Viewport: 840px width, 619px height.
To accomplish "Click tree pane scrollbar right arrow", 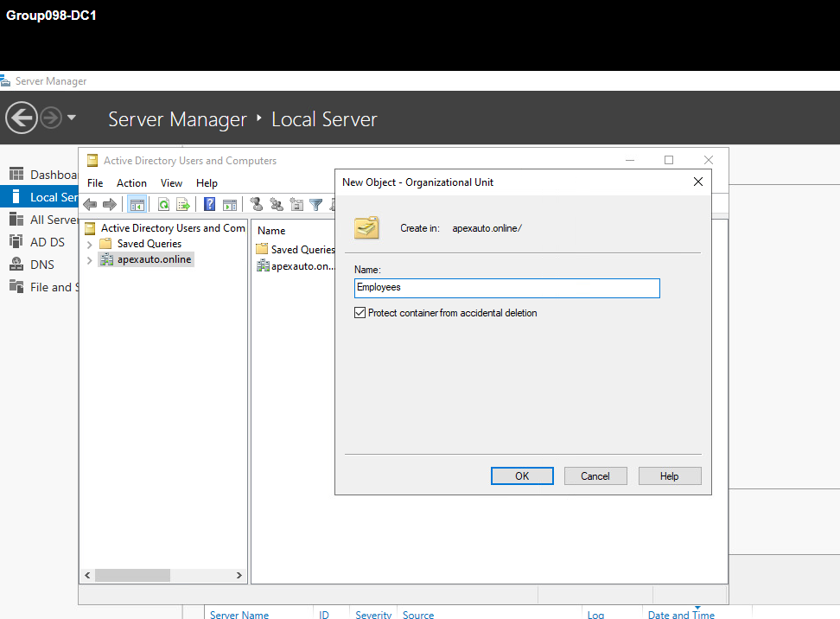I will coord(239,575).
